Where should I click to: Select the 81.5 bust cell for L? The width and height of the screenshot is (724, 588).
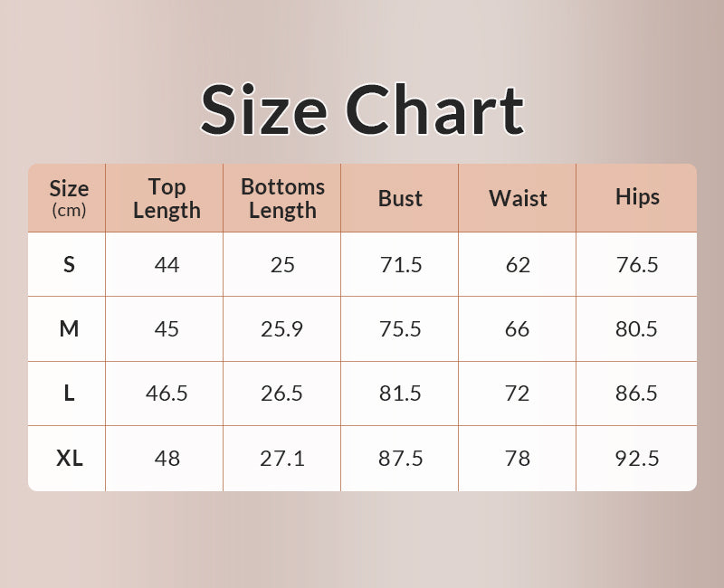click(x=400, y=394)
